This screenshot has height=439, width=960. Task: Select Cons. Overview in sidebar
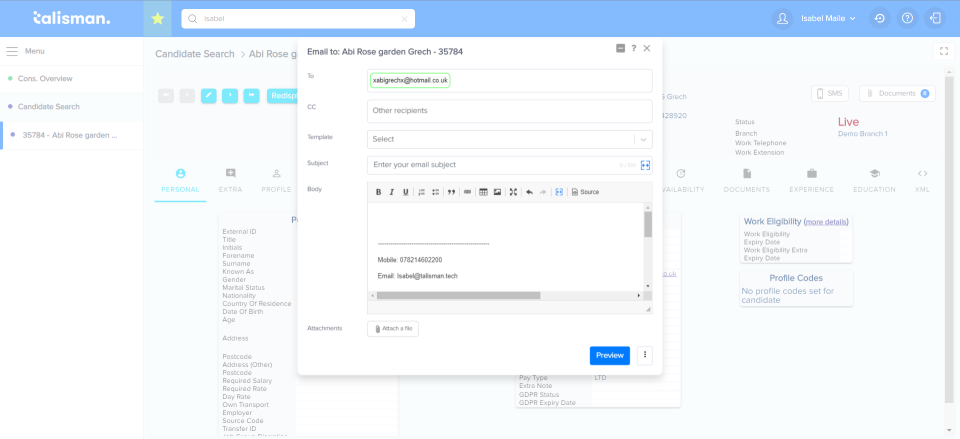click(72, 79)
